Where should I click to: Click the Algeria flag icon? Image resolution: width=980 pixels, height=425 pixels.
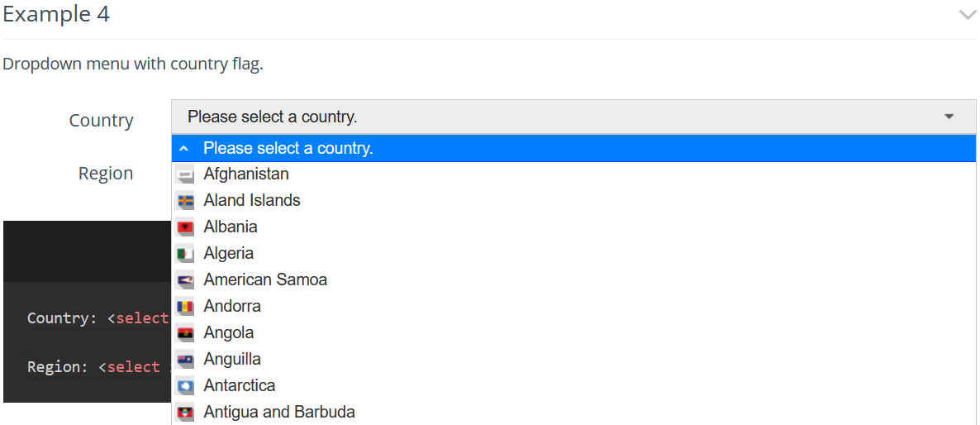185,255
